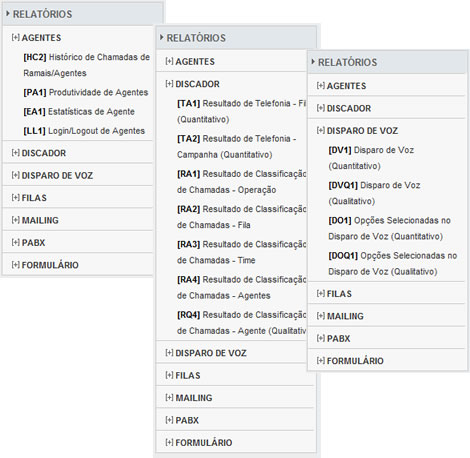
Task: Open DV1 Disparo de Voz Quantitativo report
Action: coord(371,158)
